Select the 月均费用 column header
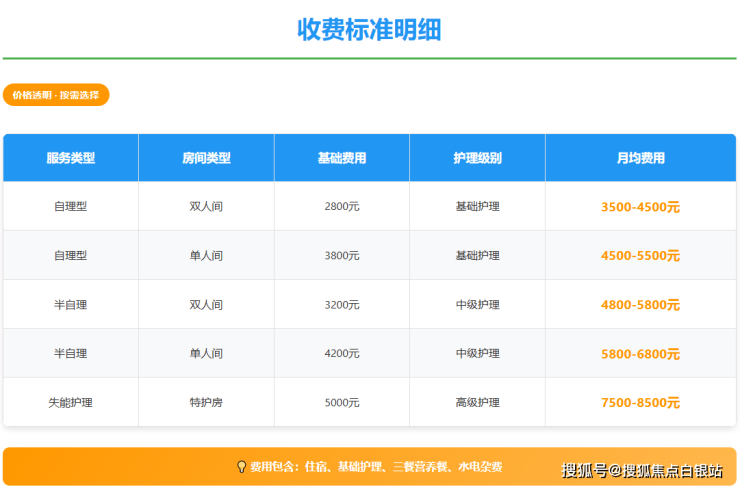 [640, 158]
